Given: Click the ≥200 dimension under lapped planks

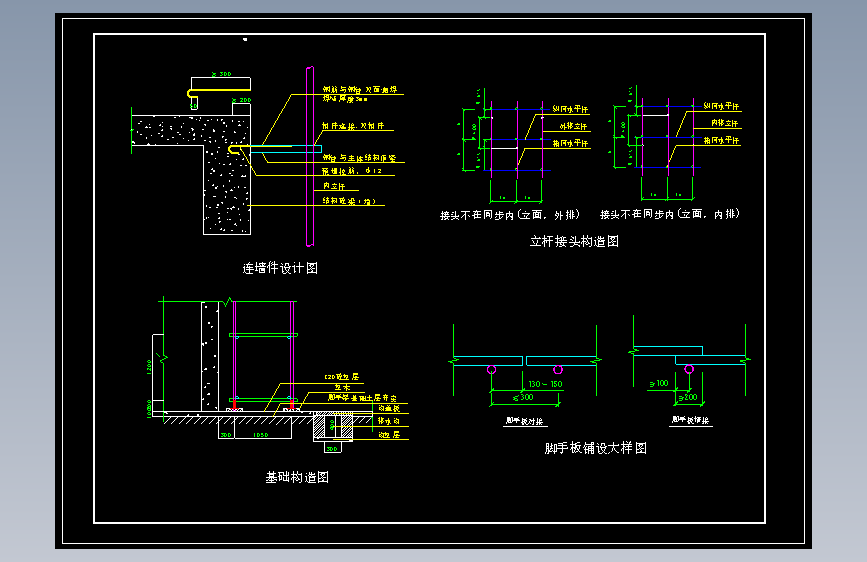Looking at the screenshot, I should click(688, 397).
